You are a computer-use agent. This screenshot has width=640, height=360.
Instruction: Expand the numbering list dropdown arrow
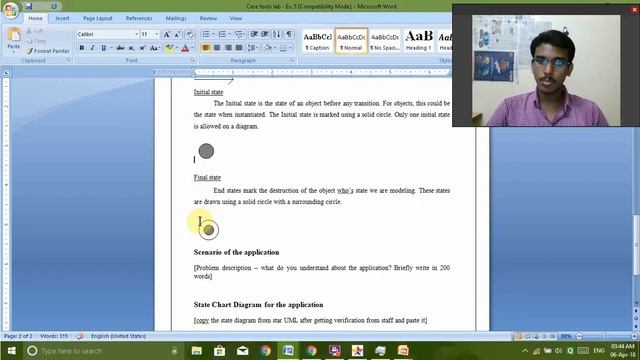click(229, 34)
